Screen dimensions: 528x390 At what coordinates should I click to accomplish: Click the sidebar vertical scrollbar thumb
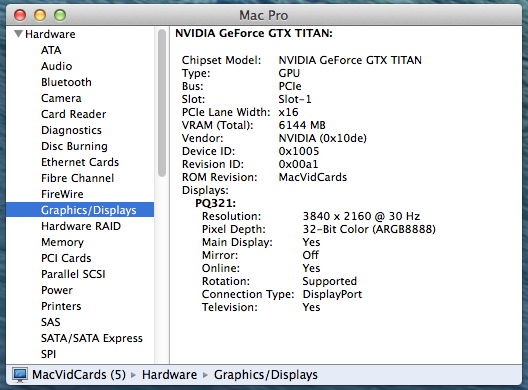click(162, 103)
